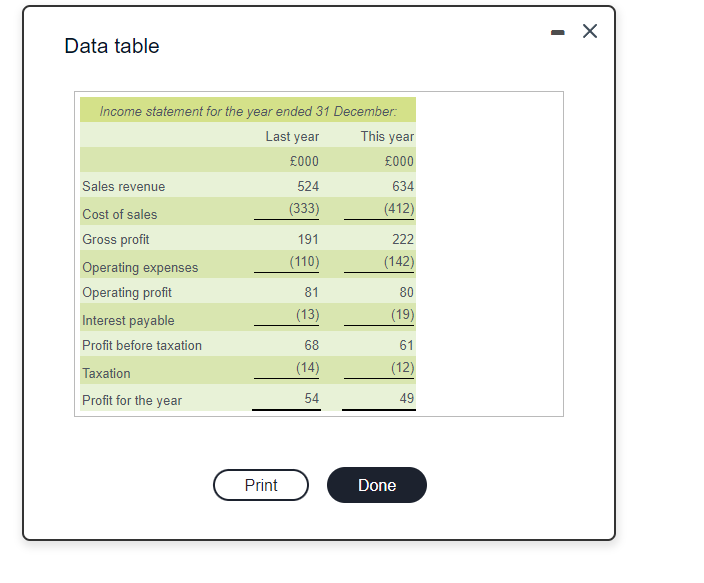This screenshot has width=704, height=583.
Task: Click the 'Cost of sales' row label
Action: click(119, 214)
